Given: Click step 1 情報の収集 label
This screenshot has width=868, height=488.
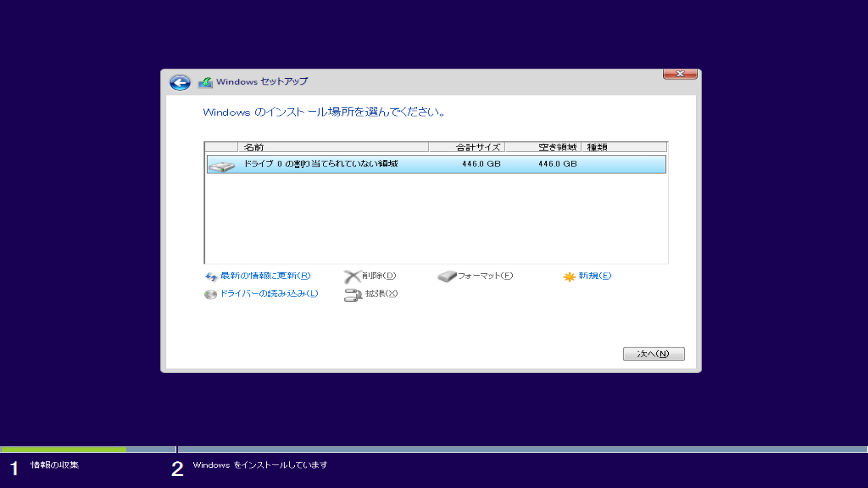Looking at the screenshot, I should point(54,466).
